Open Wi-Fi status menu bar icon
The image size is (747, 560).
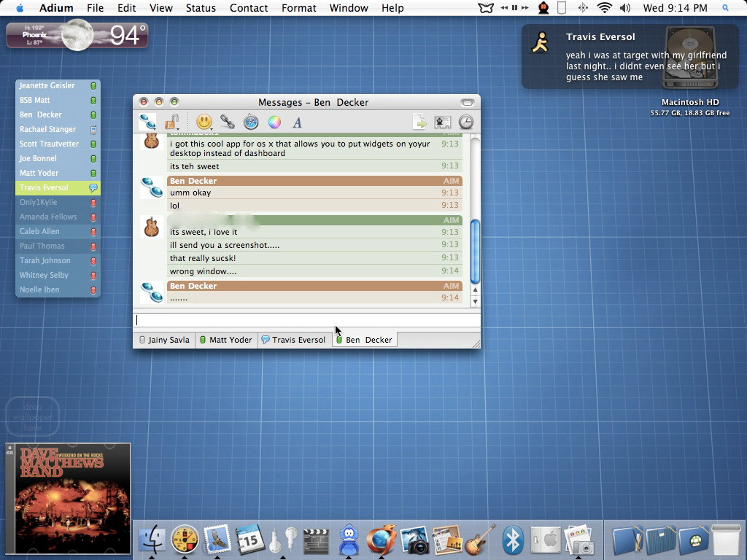(605, 8)
